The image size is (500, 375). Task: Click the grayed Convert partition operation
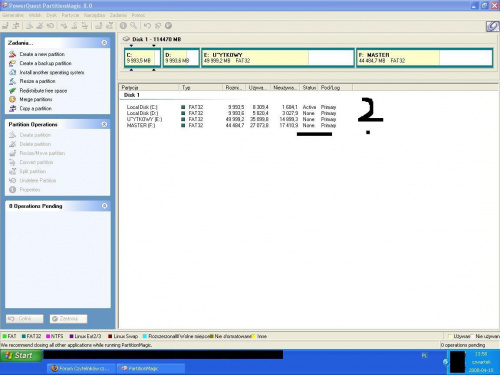(x=36, y=162)
